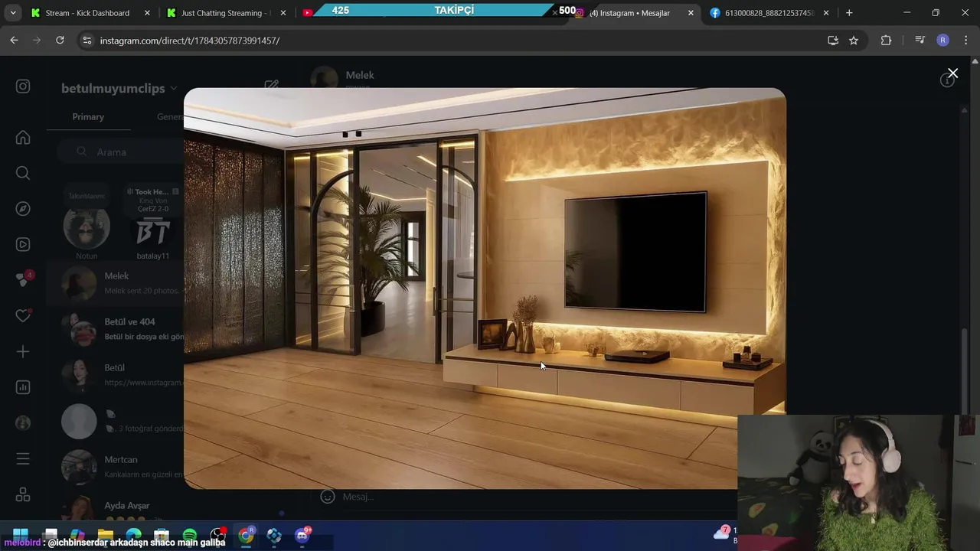View site information icon in address bar
This screenshot has height=551, width=980.
[87, 40]
